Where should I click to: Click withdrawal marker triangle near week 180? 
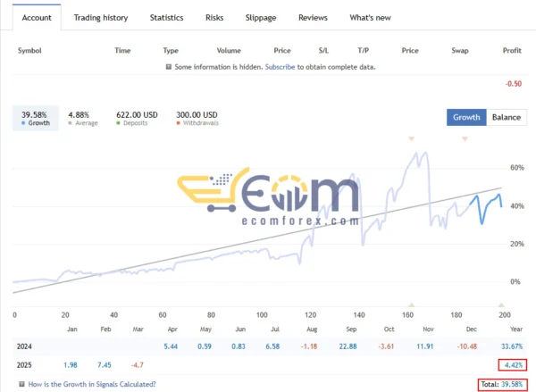[465, 138]
